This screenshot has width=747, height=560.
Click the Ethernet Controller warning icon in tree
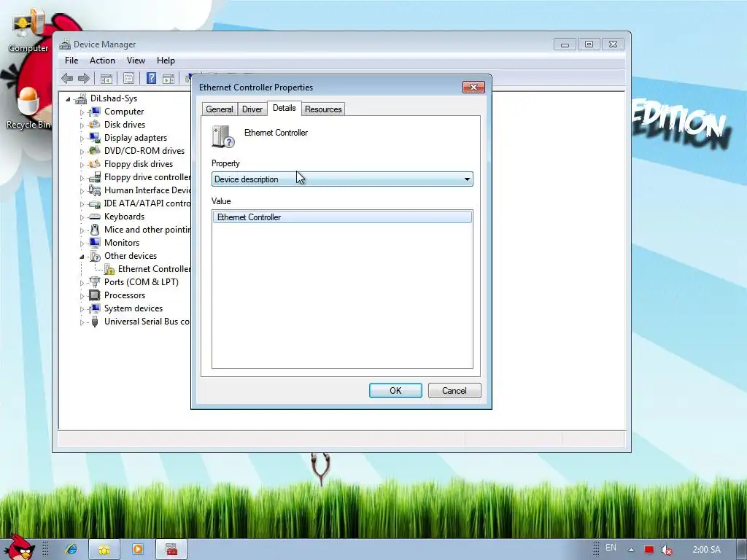point(109,269)
